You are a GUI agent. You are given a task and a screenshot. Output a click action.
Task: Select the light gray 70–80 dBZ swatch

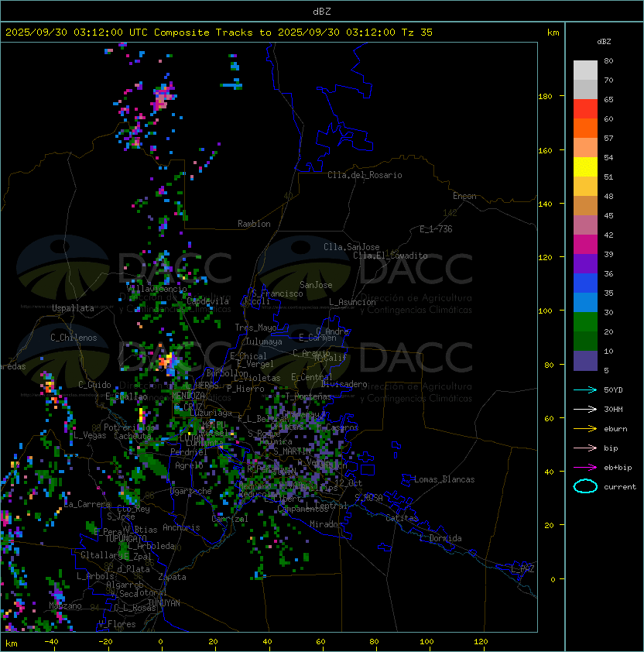point(585,70)
